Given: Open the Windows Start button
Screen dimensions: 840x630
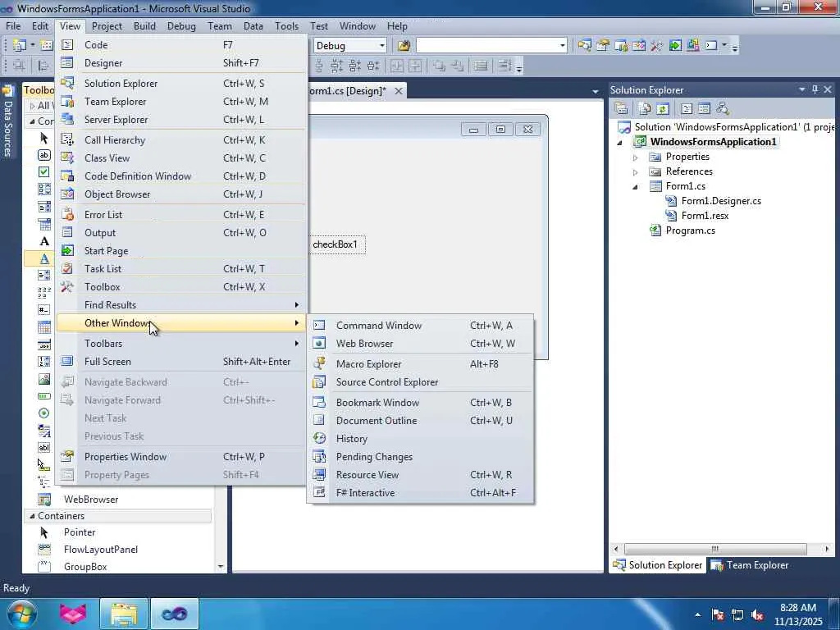Looking at the screenshot, I should click(21, 614).
